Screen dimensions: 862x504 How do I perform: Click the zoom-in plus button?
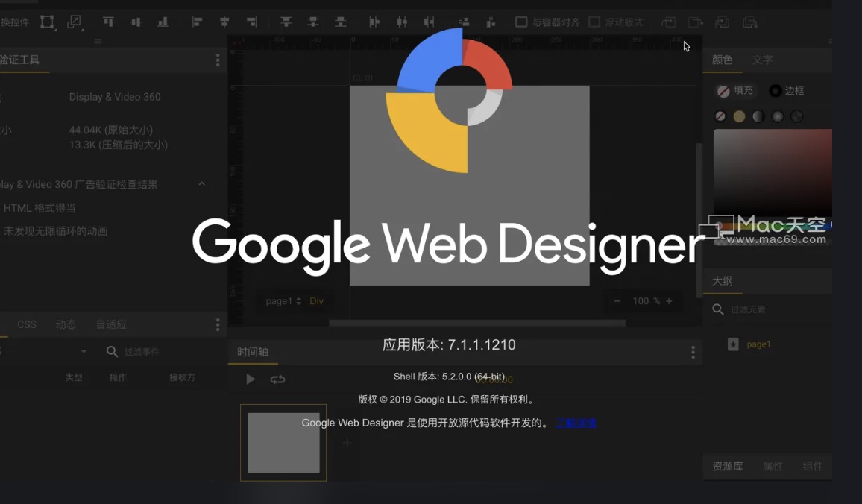coord(670,301)
